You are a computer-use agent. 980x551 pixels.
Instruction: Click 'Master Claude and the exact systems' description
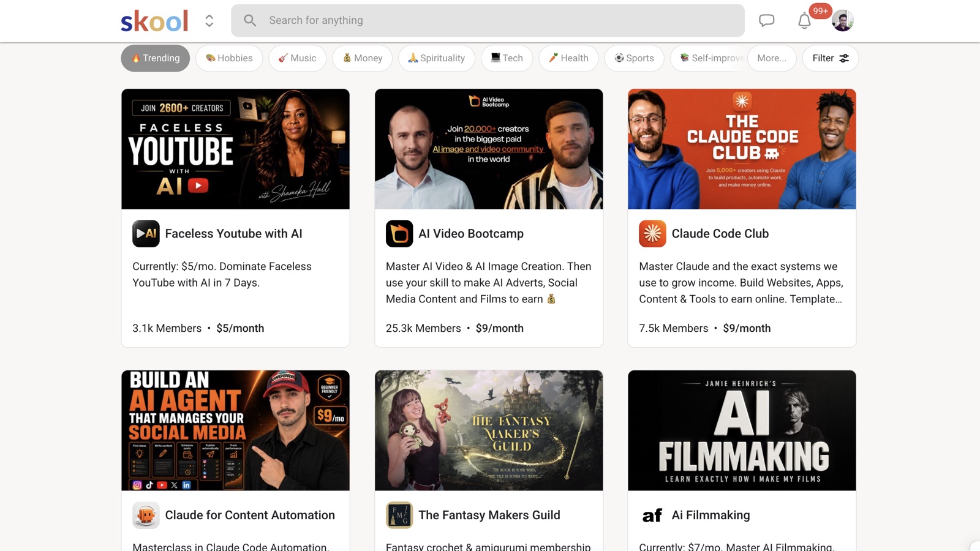point(741,283)
